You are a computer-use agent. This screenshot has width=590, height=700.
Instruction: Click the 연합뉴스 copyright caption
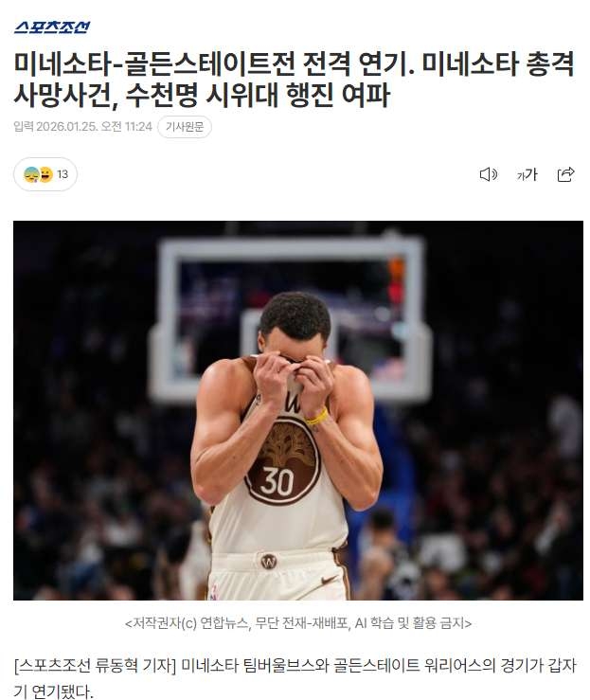pyautogui.click(x=298, y=622)
